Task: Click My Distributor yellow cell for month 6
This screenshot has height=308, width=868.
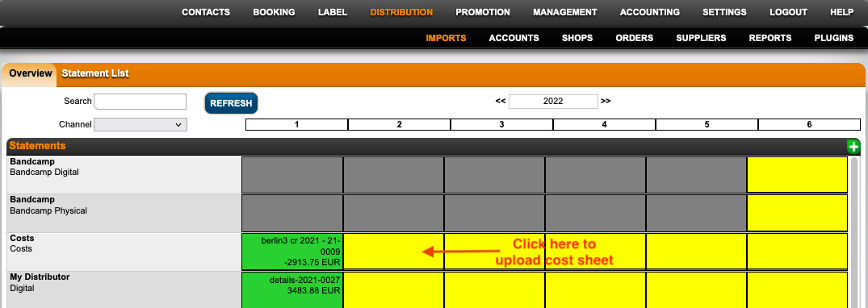Action: 797,289
